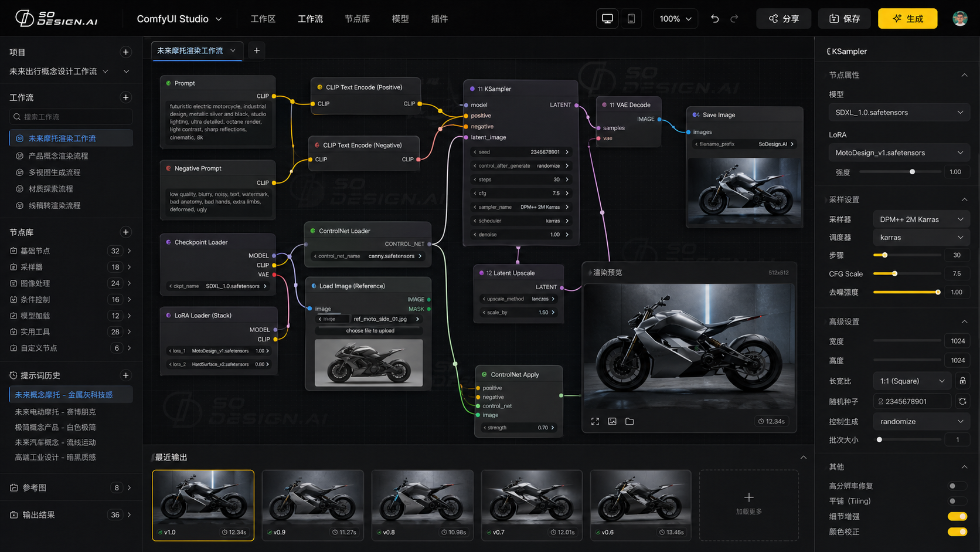980x552 pixels.
Task: Toggle the aspect ratio lock icon
Action: [x=962, y=381]
